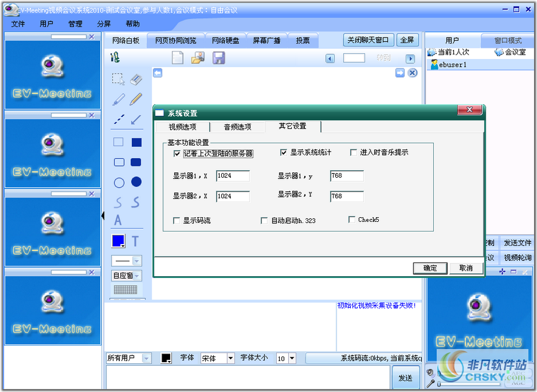Open the 文件 menu

18,24
